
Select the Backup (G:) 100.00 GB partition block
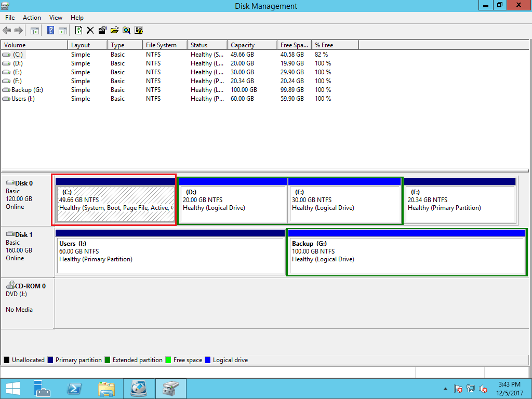pos(406,252)
